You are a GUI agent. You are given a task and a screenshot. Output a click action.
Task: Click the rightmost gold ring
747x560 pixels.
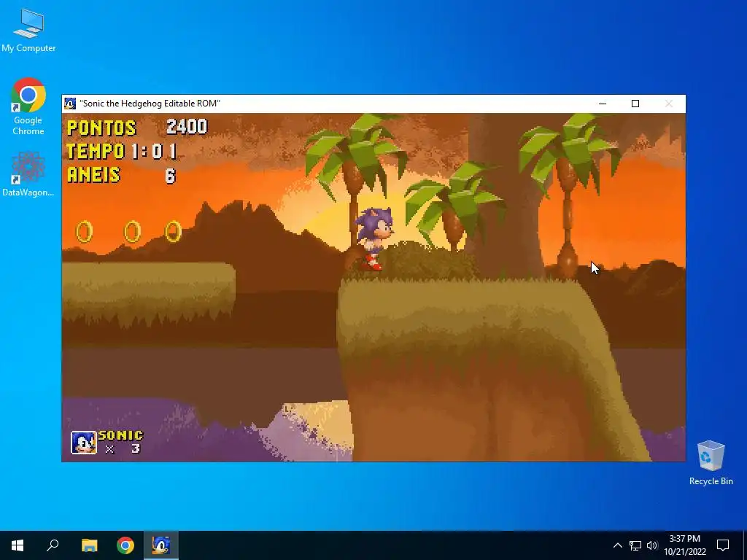pos(174,232)
